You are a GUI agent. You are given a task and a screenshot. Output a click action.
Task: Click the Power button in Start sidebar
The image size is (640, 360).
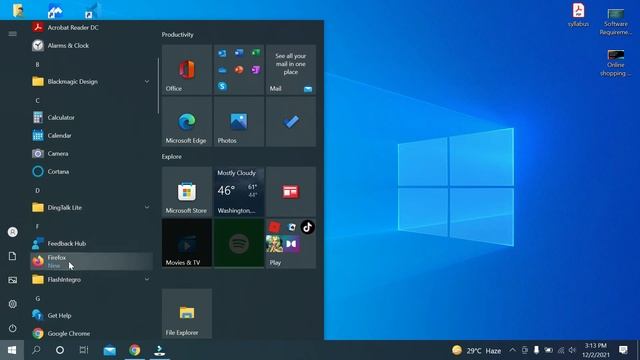coord(13,328)
